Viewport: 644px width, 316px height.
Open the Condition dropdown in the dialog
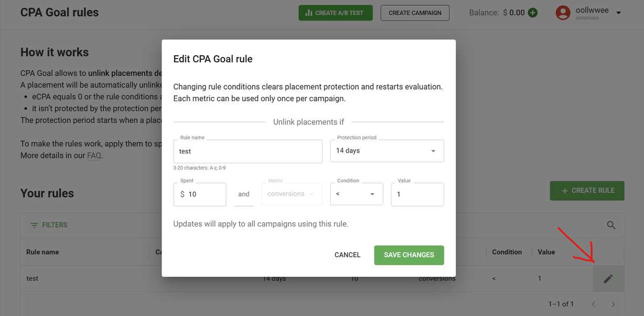[357, 194]
